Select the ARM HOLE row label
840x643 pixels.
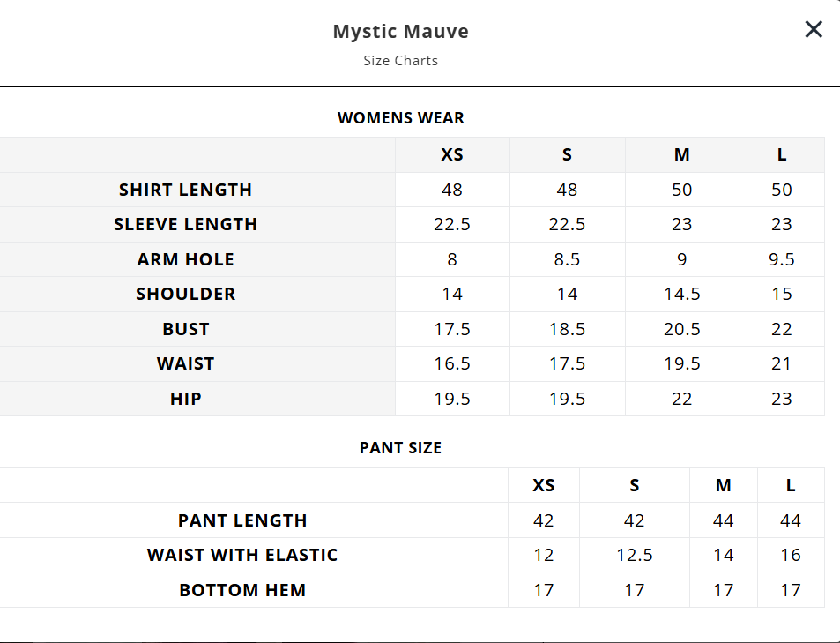(185, 259)
